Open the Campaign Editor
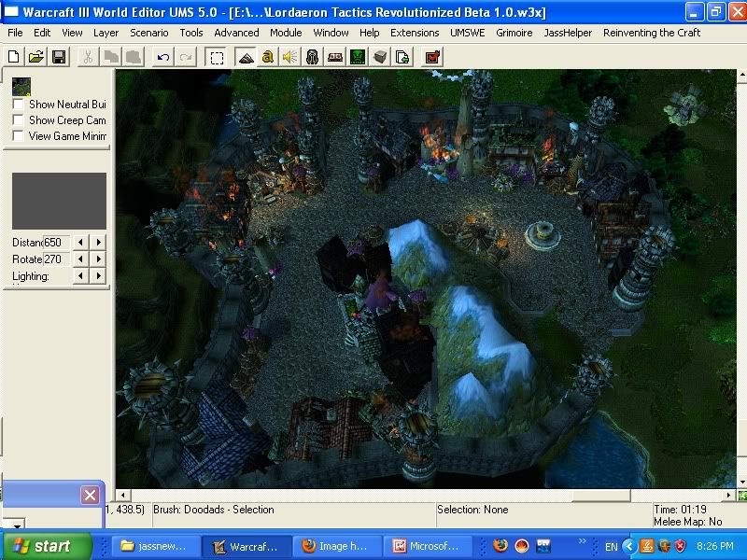747x560 pixels. 335,57
